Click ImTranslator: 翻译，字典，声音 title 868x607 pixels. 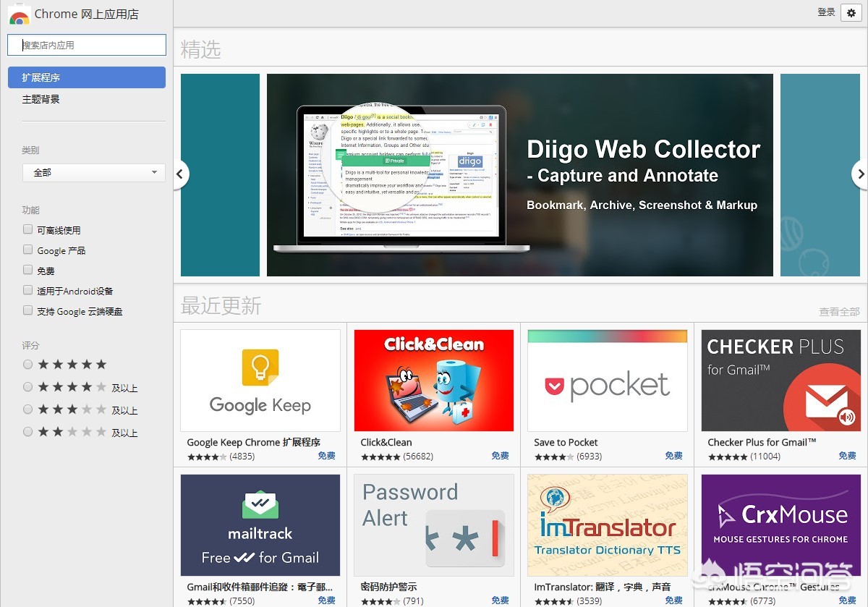click(603, 587)
